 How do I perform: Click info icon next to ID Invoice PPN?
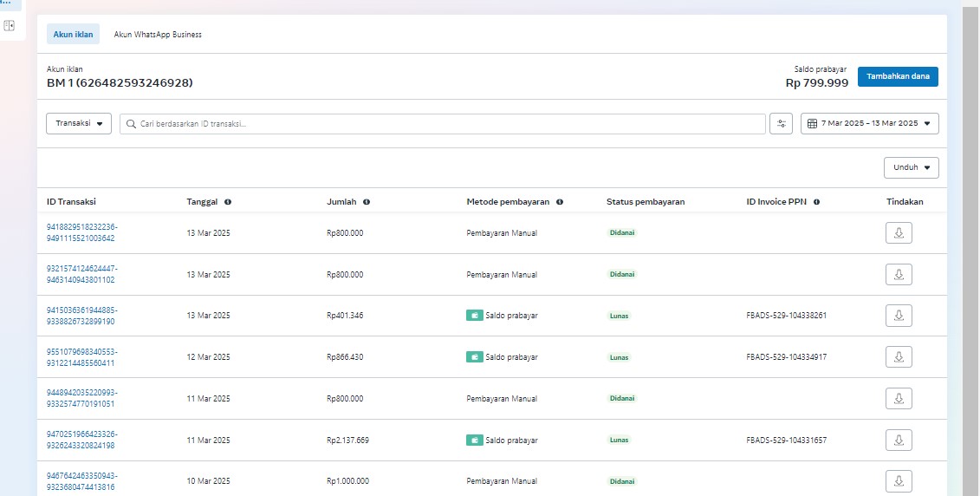point(816,202)
